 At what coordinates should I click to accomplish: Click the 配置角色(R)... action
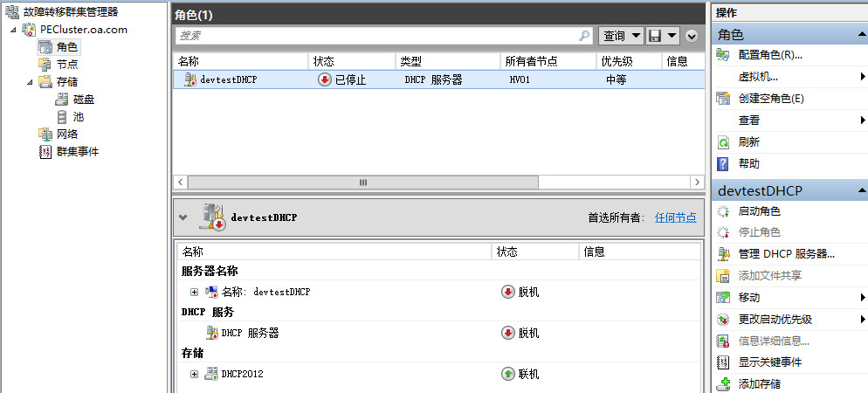(770, 55)
